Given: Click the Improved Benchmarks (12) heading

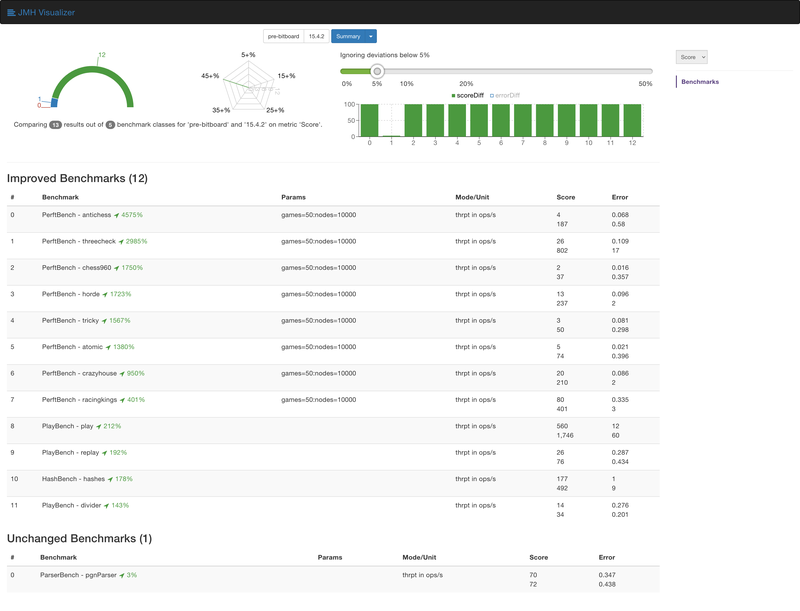Looking at the screenshot, I should tap(77, 179).
